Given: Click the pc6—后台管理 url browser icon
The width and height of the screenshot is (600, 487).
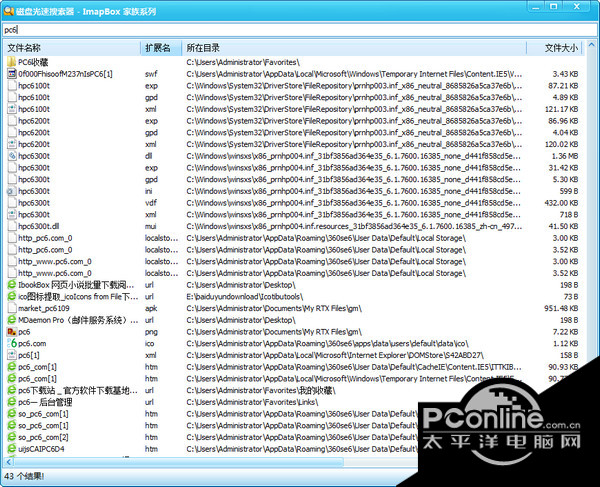Looking at the screenshot, I should tap(12, 402).
